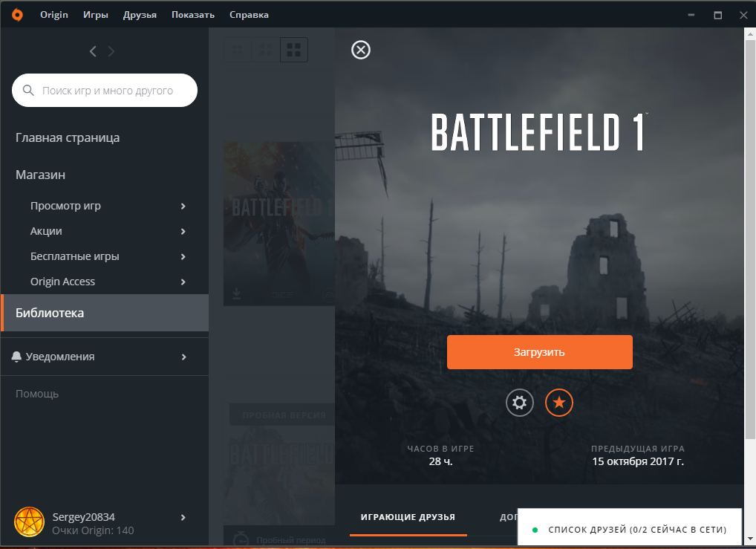Open Battlefield 1 settings gear

519,403
